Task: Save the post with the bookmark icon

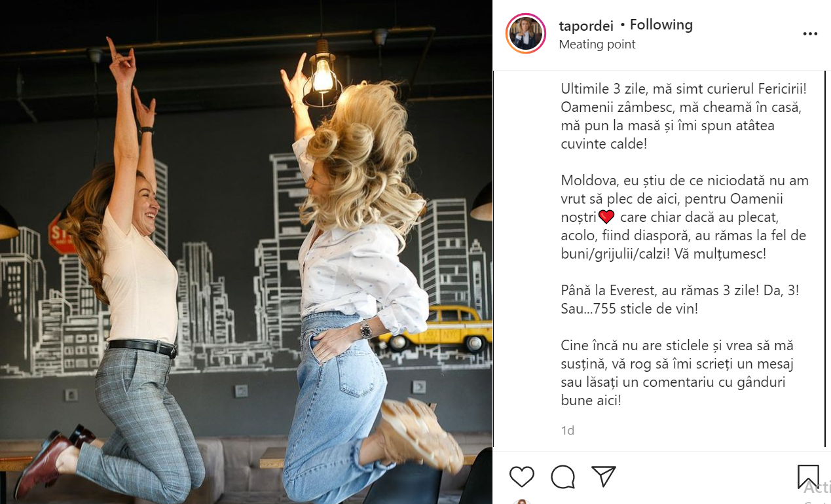Action: tap(809, 477)
